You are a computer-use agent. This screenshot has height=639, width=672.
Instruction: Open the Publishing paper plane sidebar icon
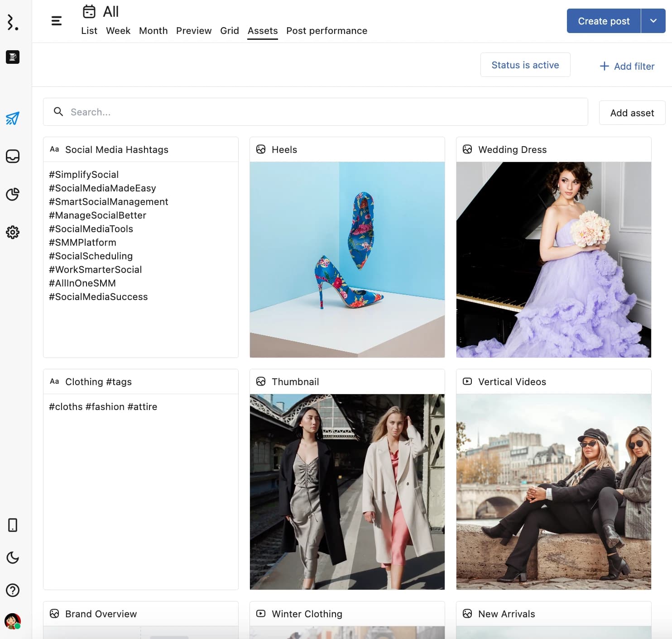coord(13,119)
